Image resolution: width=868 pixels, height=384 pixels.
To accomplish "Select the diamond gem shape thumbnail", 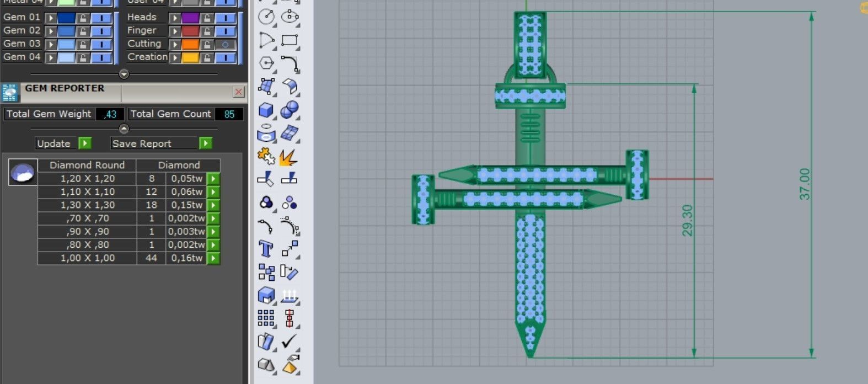I will (x=23, y=172).
